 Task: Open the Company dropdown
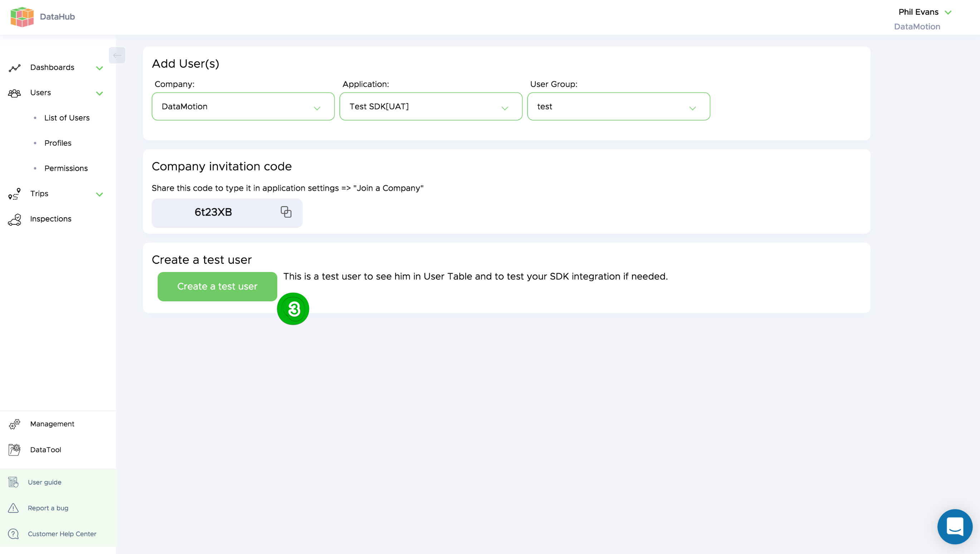pyautogui.click(x=243, y=107)
